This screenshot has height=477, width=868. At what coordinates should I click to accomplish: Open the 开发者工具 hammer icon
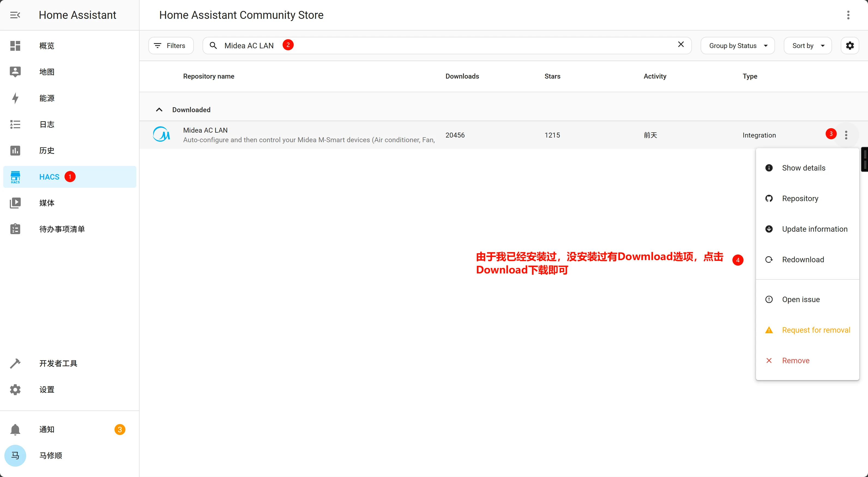pos(15,363)
